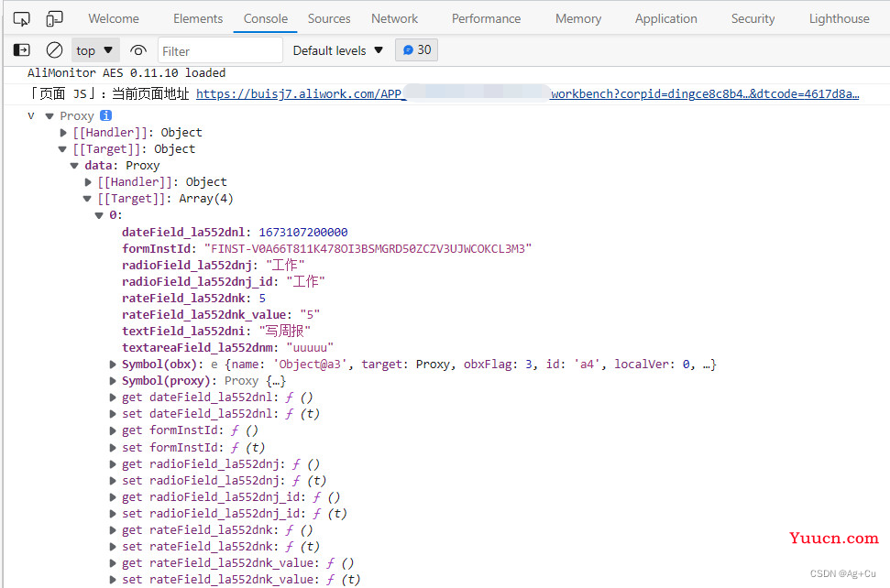The width and height of the screenshot is (890, 588).
Task: Click the textField_la552dni property row
Action: [216, 332]
